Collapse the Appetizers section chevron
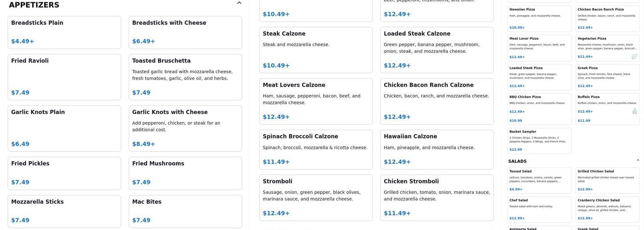The height and width of the screenshot is (230, 644). click(x=239, y=3)
